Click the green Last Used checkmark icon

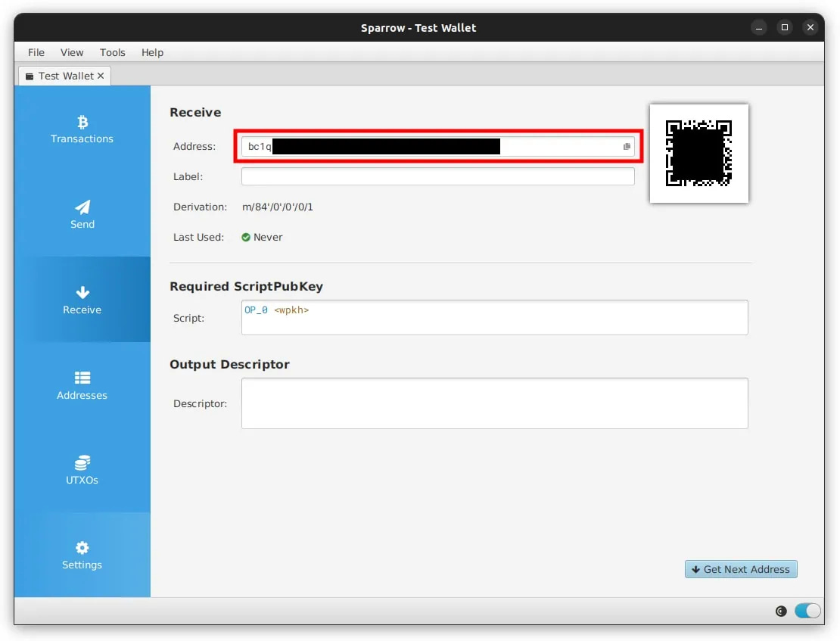246,238
